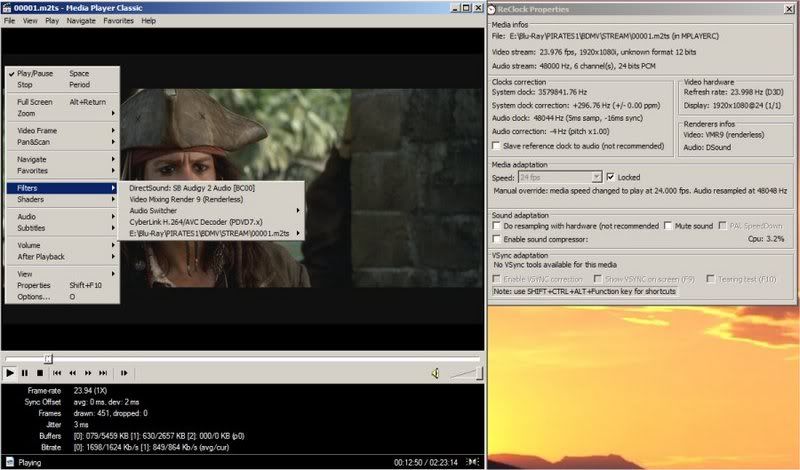Image resolution: width=800 pixels, height=470 pixels.
Task: Toggle Show VSYNC on screen checkbox
Action: click(x=597, y=279)
